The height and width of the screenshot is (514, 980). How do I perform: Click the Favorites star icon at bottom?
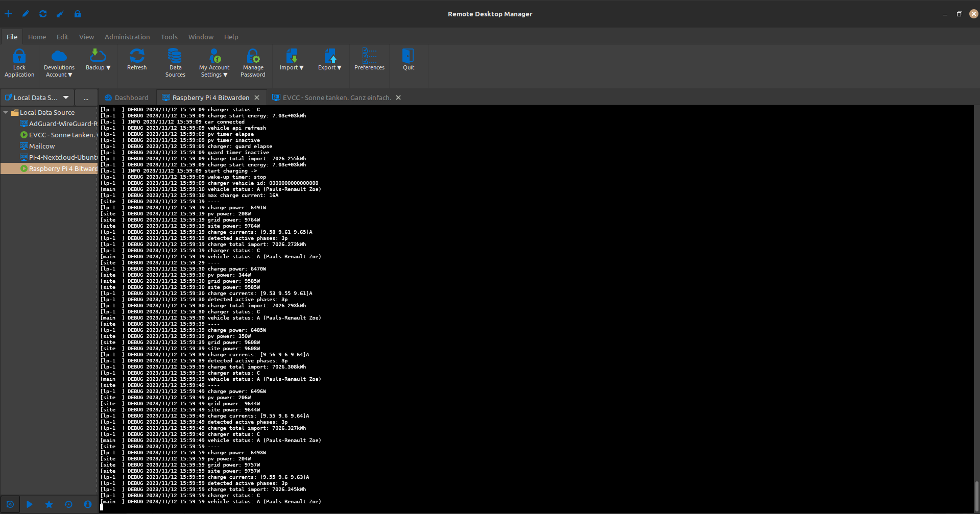pos(49,504)
